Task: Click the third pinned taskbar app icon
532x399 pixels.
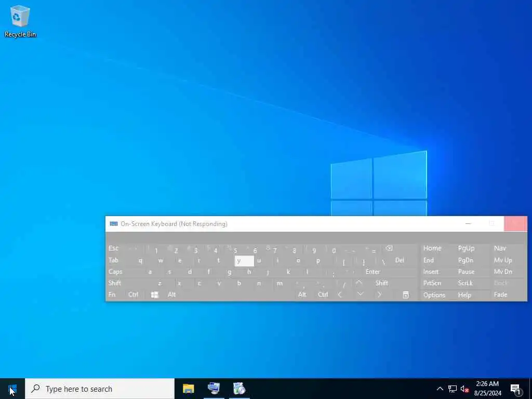Action: (x=239, y=389)
